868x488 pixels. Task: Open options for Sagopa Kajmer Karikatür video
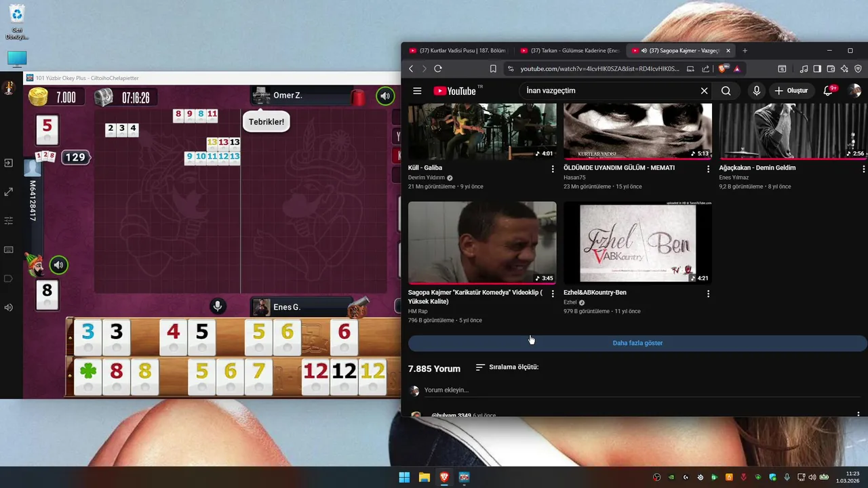(553, 293)
